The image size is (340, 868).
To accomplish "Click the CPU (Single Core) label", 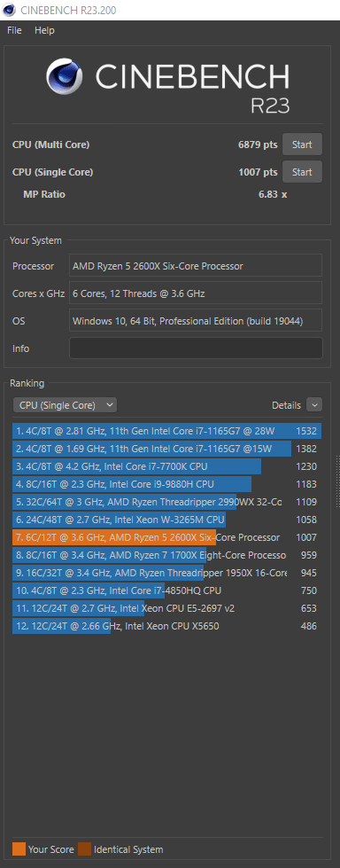I will click(x=52, y=172).
